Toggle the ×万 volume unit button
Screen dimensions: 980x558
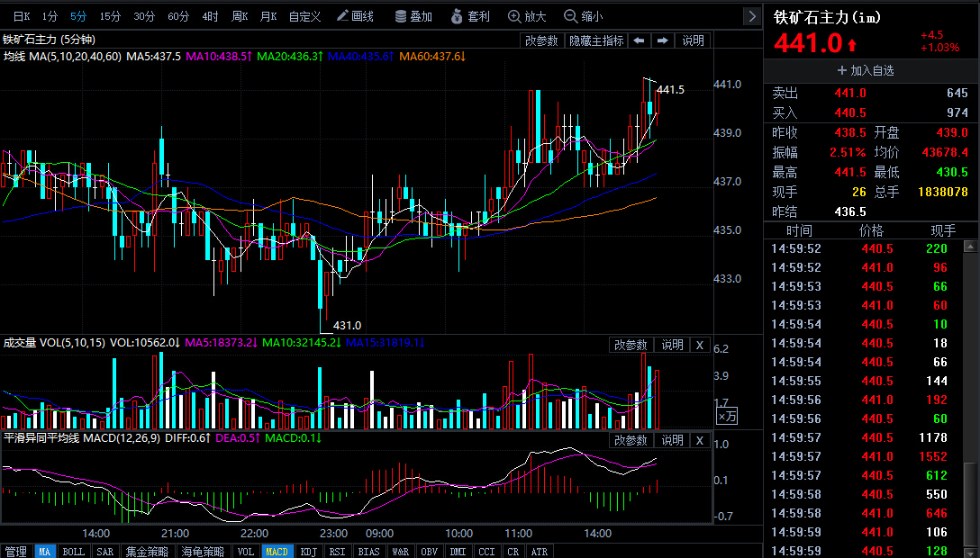pyautogui.click(x=727, y=416)
